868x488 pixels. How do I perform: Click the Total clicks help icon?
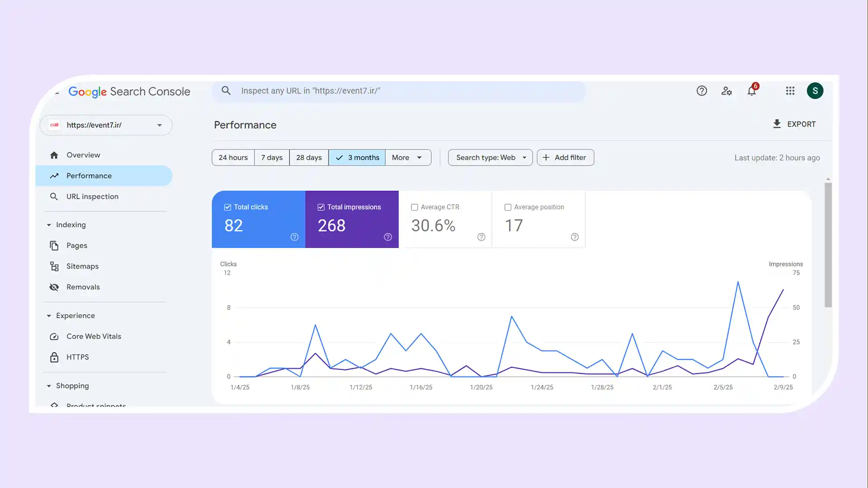[x=294, y=237]
